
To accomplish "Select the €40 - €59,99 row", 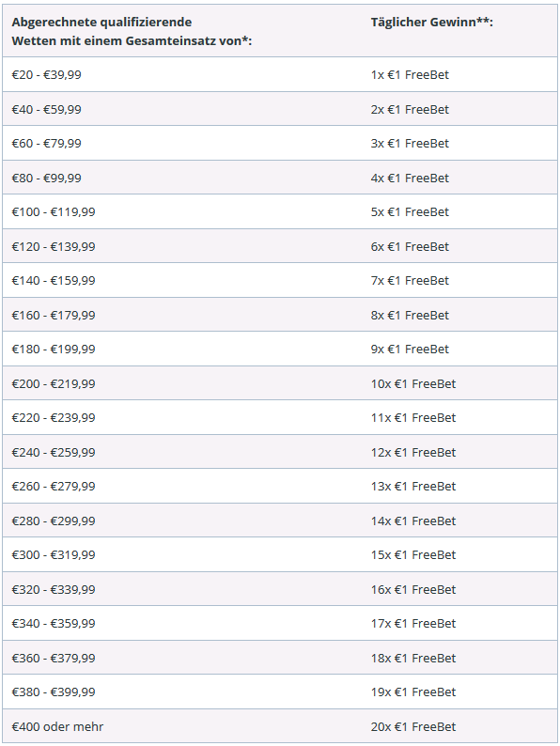I will click(280, 109).
